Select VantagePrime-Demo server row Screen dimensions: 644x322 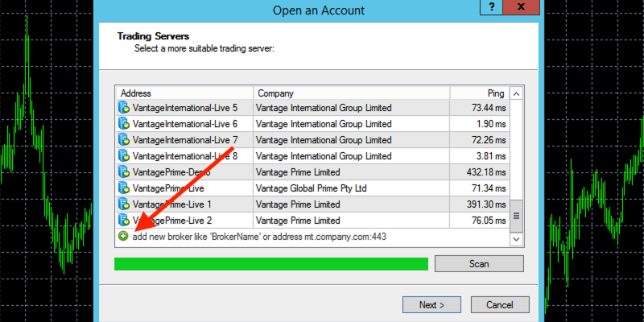313,172
